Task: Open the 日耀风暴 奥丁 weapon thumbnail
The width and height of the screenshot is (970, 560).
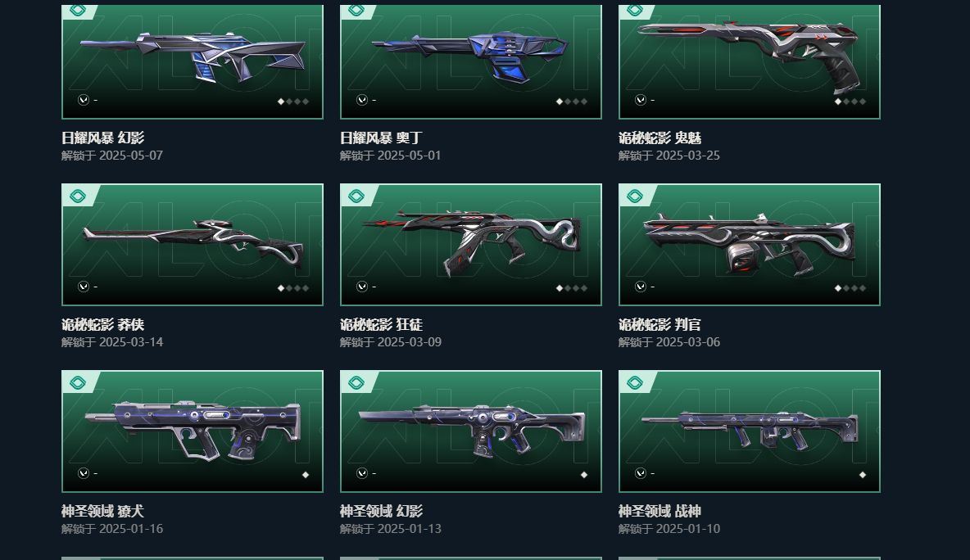Action: tap(471, 61)
